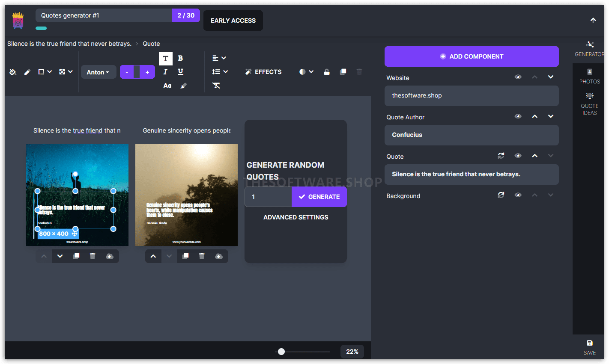The height and width of the screenshot is (364, 609).
Task: Edit the Quotes generator #1 project name
Action: coord(104,15)
